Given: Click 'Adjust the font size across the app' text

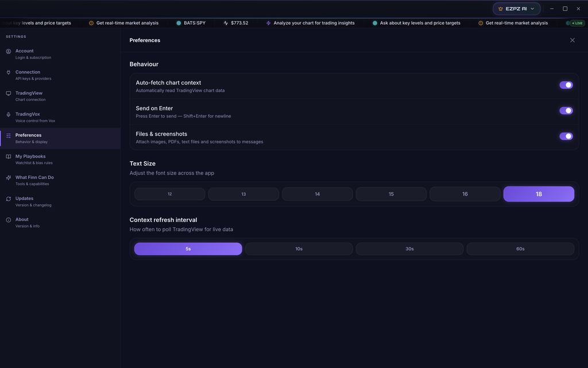Looking at the screenshot, I should point(172,173).
